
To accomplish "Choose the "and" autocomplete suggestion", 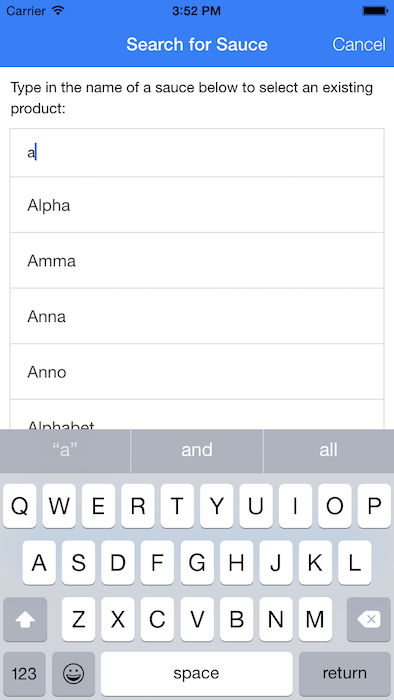I will coord(197,450).
